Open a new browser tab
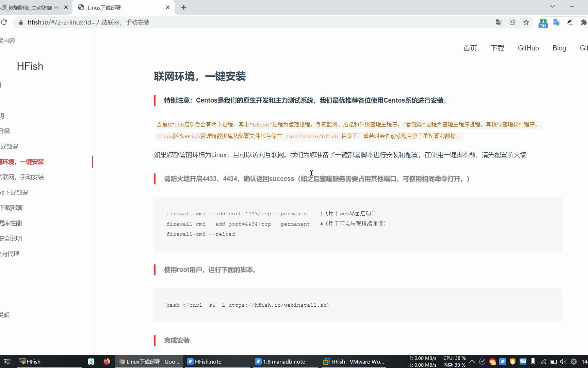This screenshot has width=588, height=368. [x=184, y=7]
